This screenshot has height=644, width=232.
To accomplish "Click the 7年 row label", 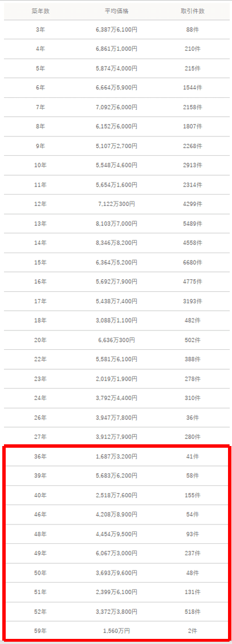I will pyautogui.click(x=40, y=107).
